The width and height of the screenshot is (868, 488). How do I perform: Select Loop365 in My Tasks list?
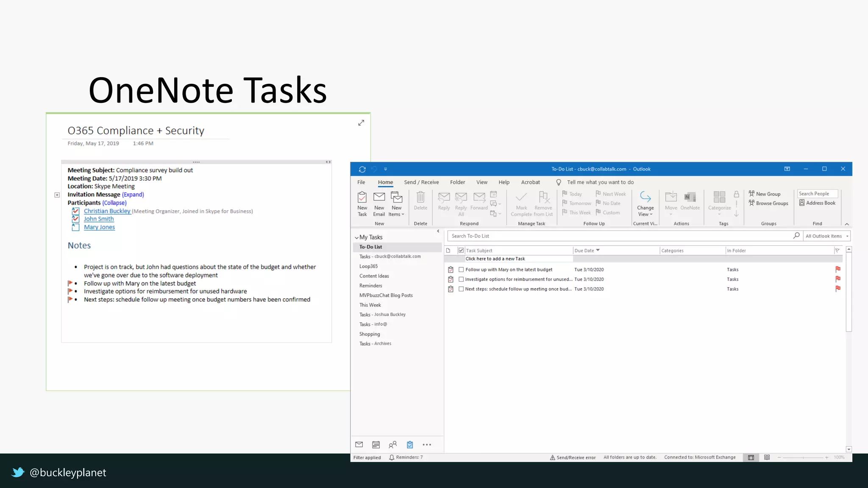pyautogui.click(x=368, y=266)
